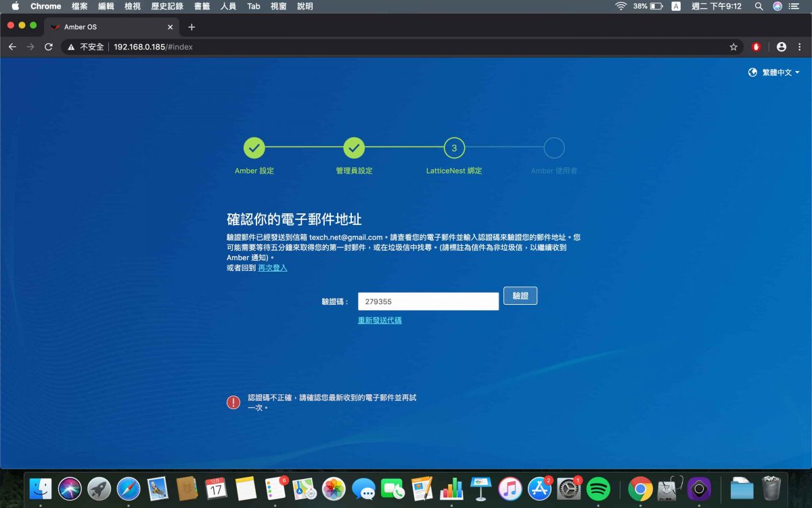Click step 3 LatticeNest 綁定 circle

(454, 148)
